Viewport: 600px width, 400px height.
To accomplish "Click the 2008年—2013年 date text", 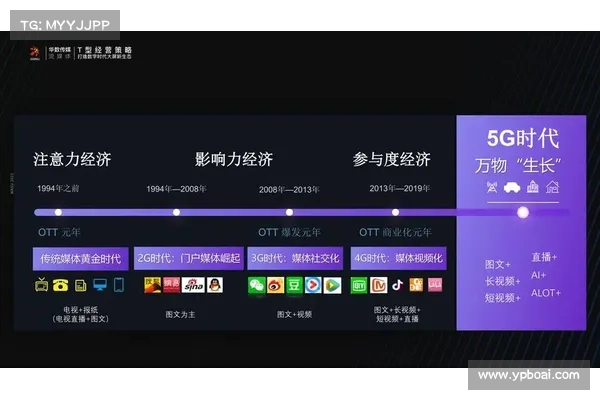I will [289, 189].
